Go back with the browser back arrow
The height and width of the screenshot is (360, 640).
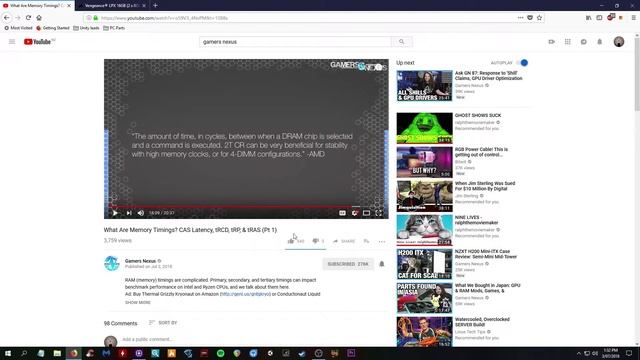tap(7, 18)
